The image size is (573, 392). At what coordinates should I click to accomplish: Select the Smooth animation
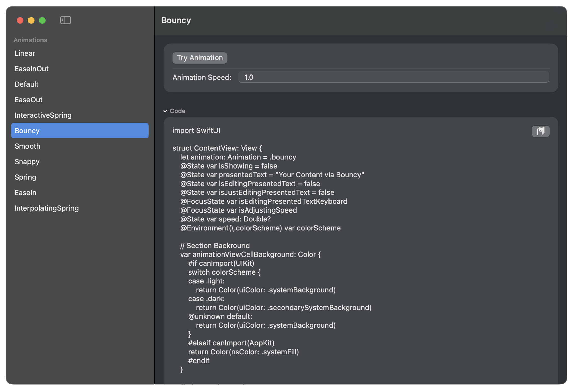point(27,146)
